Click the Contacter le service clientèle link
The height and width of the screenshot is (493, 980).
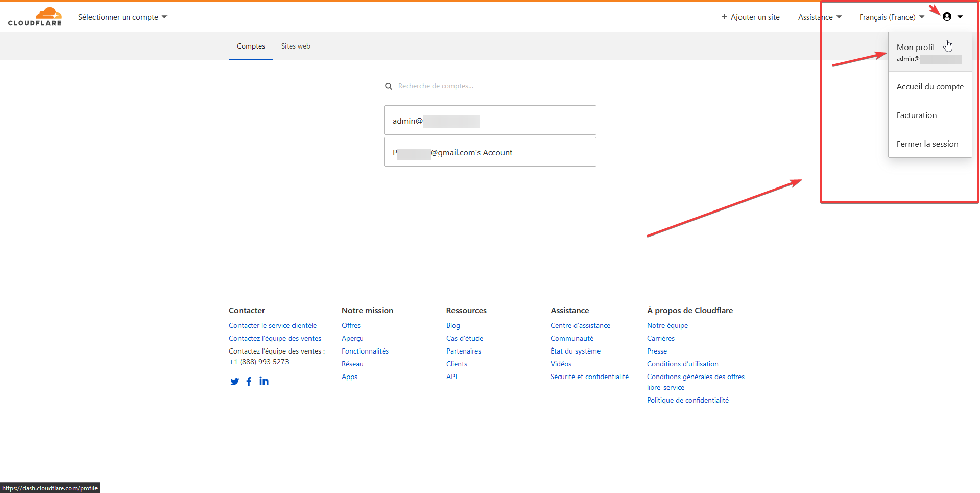coord(272,325)
